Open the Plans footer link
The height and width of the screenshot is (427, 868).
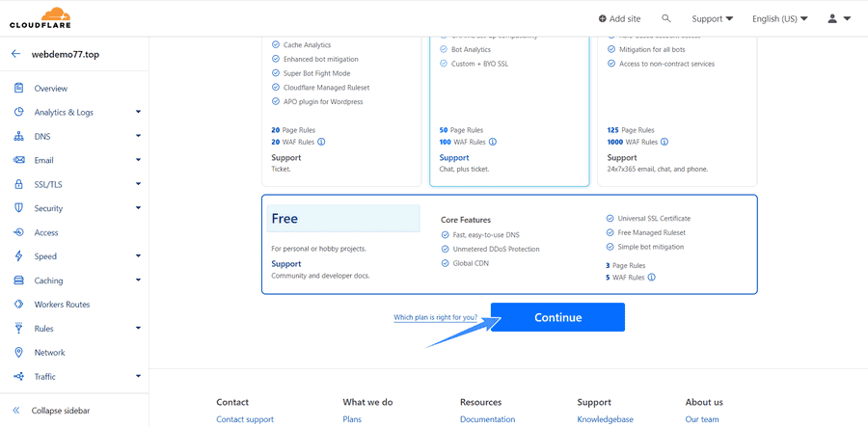pos(352,419)
